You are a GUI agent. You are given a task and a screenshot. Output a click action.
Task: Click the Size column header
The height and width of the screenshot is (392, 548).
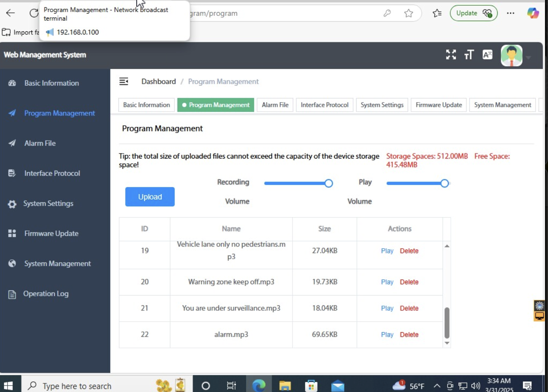325,229
